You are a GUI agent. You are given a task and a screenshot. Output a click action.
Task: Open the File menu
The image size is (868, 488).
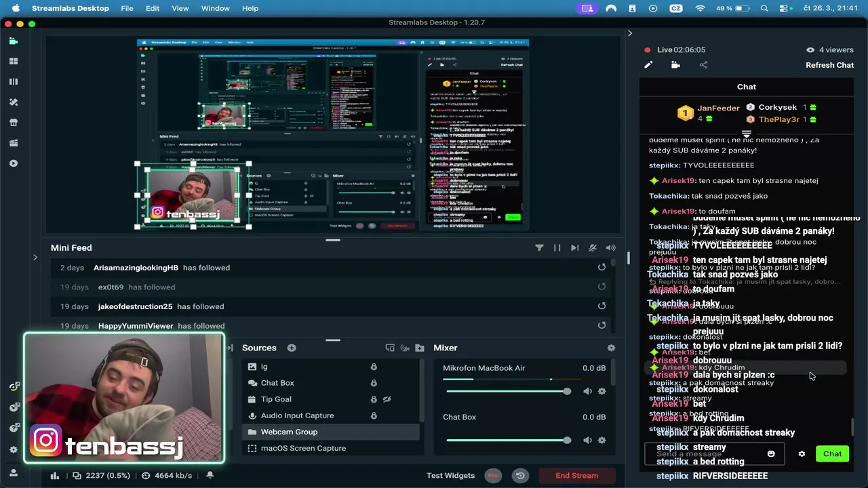pos(127,8)
